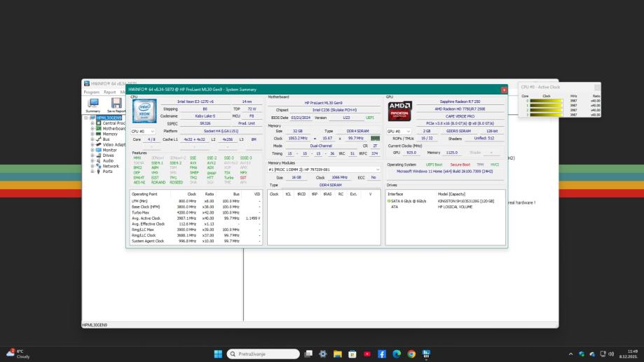
Task: Open Microsoft Edge from the taskbar
Action: tap(396, 354)
